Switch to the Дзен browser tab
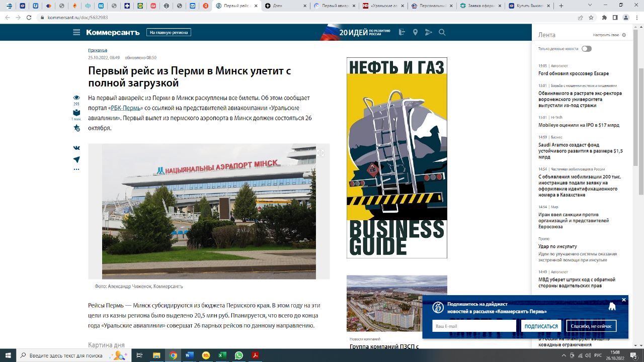Viewport: 644px width, 362px height. [284, 6]
